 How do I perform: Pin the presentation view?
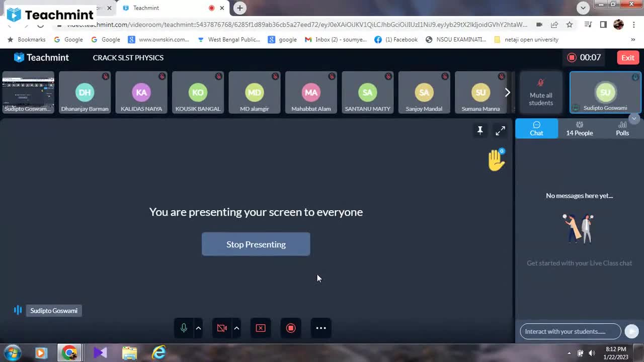(x=480, y=131)
